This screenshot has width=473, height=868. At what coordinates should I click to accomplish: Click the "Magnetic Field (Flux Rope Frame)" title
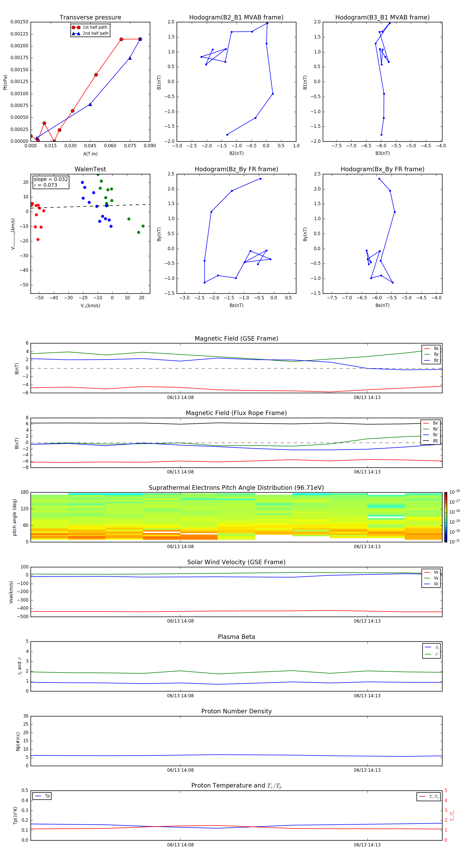coord(236,413)
